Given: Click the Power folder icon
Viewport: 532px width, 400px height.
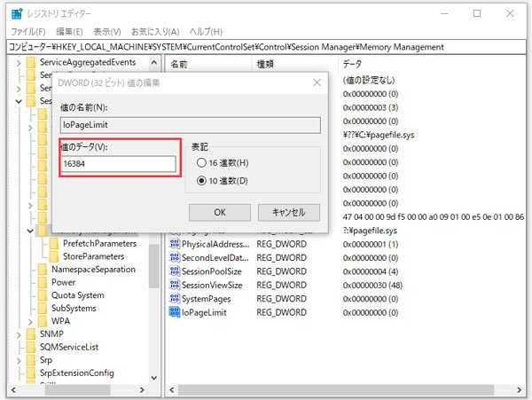Looking at the screenshot, I should 43,282.
